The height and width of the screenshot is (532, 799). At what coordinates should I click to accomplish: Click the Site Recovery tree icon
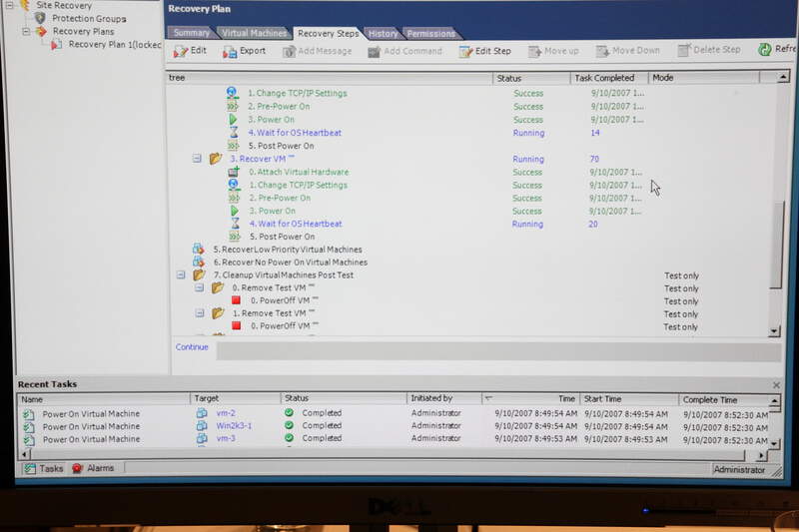tap(24, 6)
